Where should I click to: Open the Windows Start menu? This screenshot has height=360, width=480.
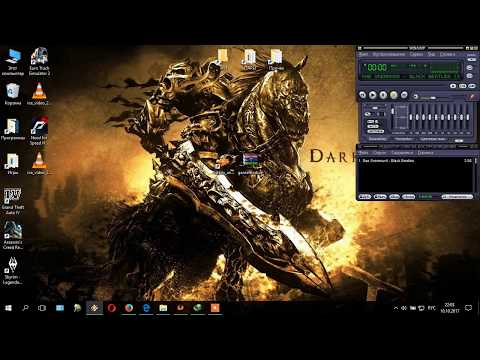click(x=8, y=308)
